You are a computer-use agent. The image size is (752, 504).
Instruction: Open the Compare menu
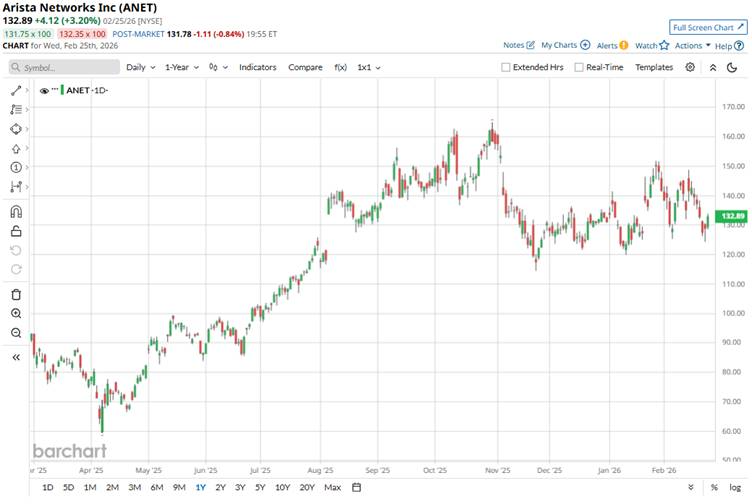305,68
